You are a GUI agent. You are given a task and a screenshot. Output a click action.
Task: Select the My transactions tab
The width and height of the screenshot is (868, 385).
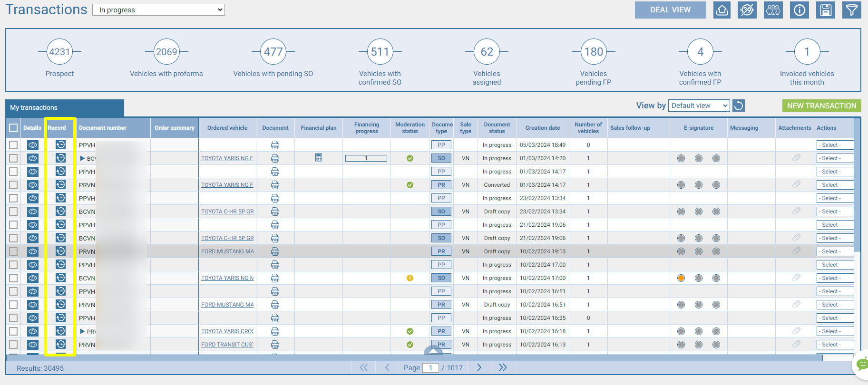[x=65, y=108]
